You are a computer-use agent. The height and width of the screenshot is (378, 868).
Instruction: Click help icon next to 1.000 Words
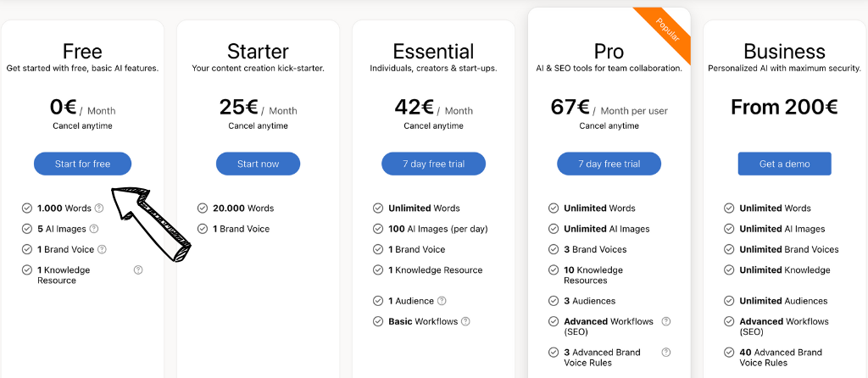[99, 208]
